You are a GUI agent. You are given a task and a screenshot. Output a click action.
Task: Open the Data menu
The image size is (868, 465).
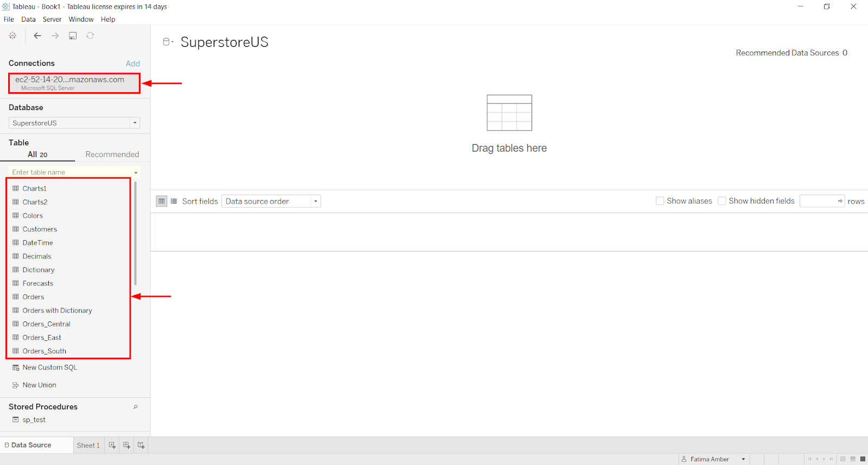[28, 20]
